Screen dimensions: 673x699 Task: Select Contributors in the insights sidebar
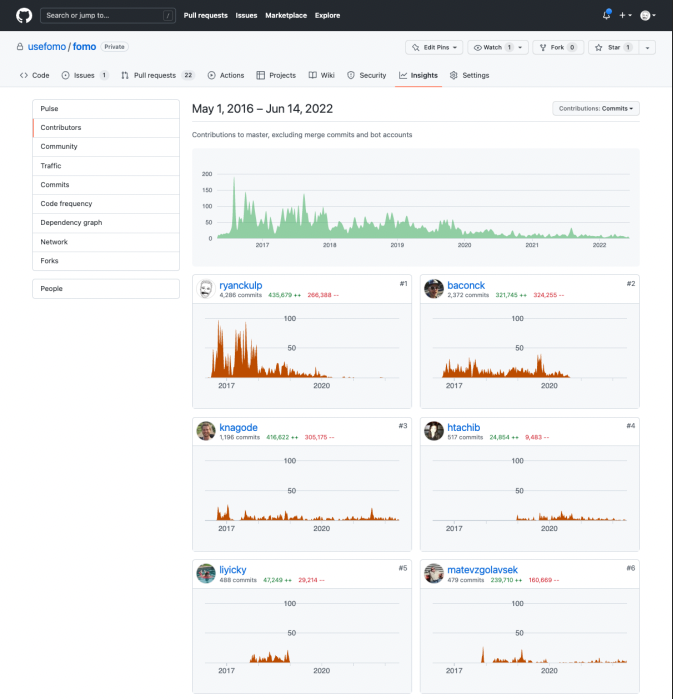click(106, 127)
